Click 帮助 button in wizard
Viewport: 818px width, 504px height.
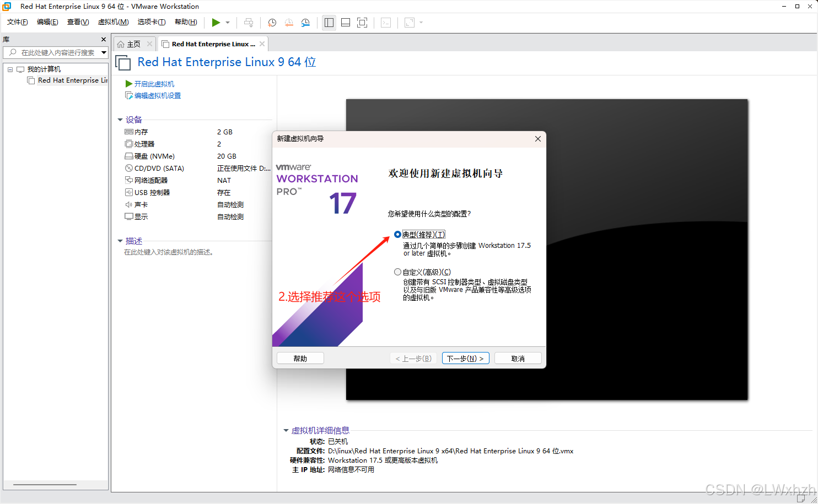300,359
